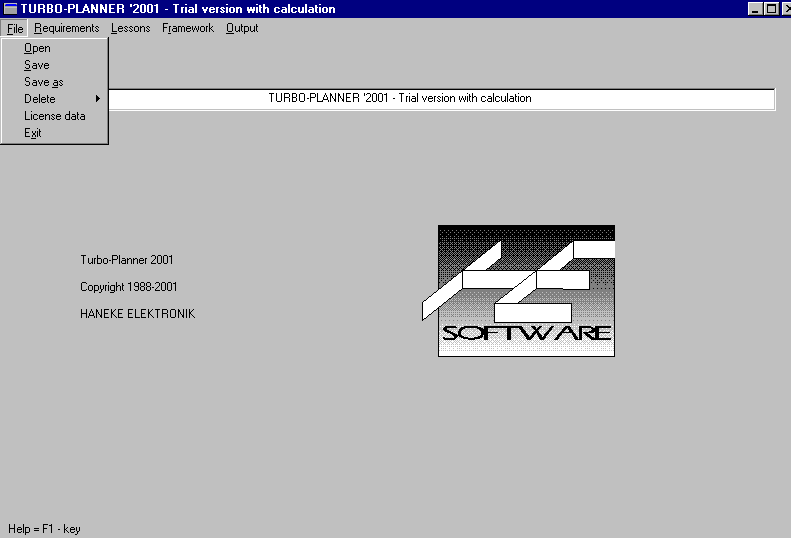Screen dimensions: 791x538
Task: Choose Save in the File menu
Action: (54, 65)
